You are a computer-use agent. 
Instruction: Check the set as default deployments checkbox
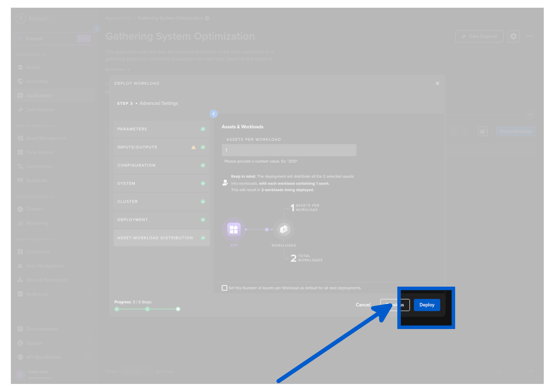coord(225,288)
